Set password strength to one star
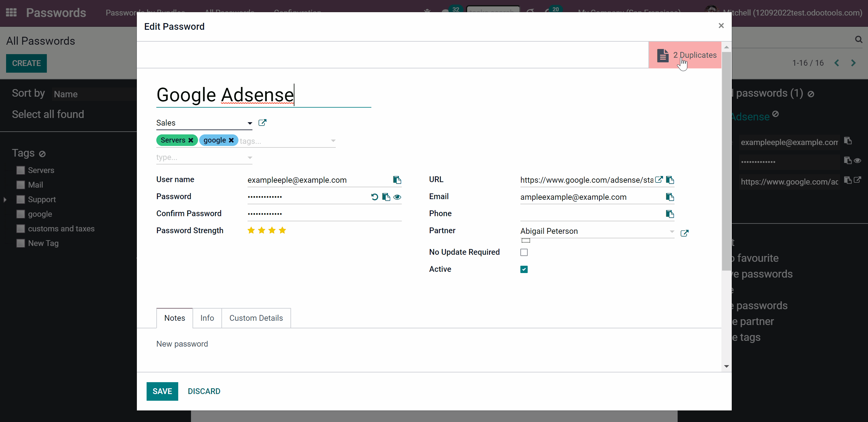This screenshot has height=422, width=868. [x=251, y=230]
